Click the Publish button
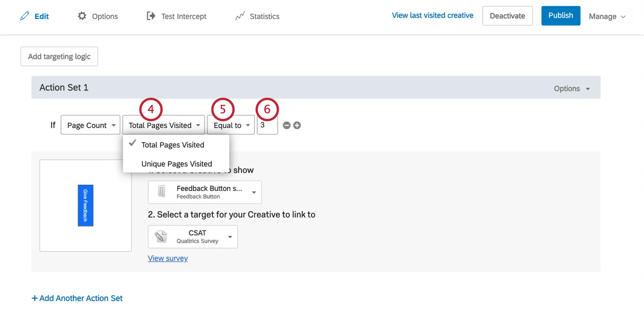Viewport: 644px width, 322px height. (x=561, y=16)
